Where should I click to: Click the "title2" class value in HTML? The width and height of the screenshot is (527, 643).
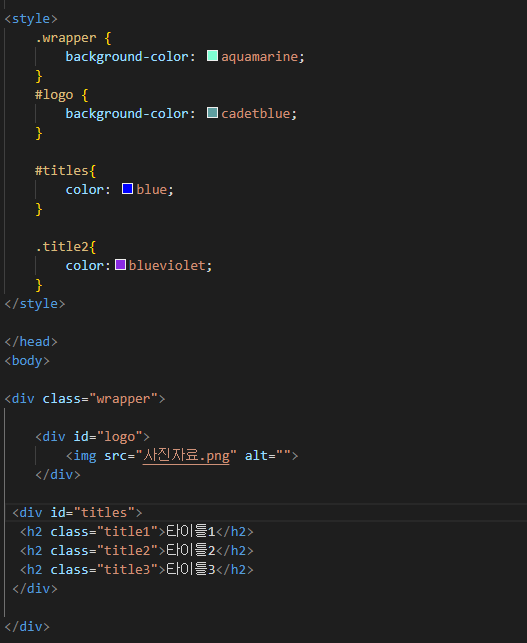point(128,551)
